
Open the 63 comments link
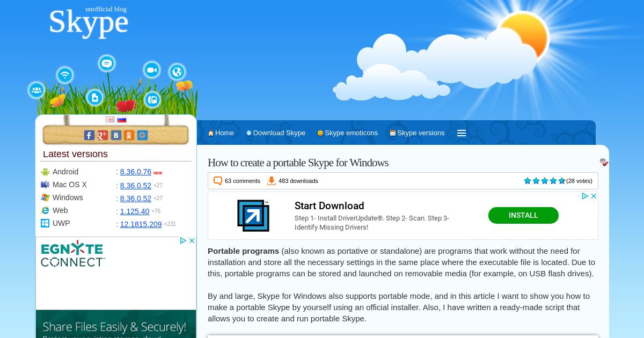(243, 181)
